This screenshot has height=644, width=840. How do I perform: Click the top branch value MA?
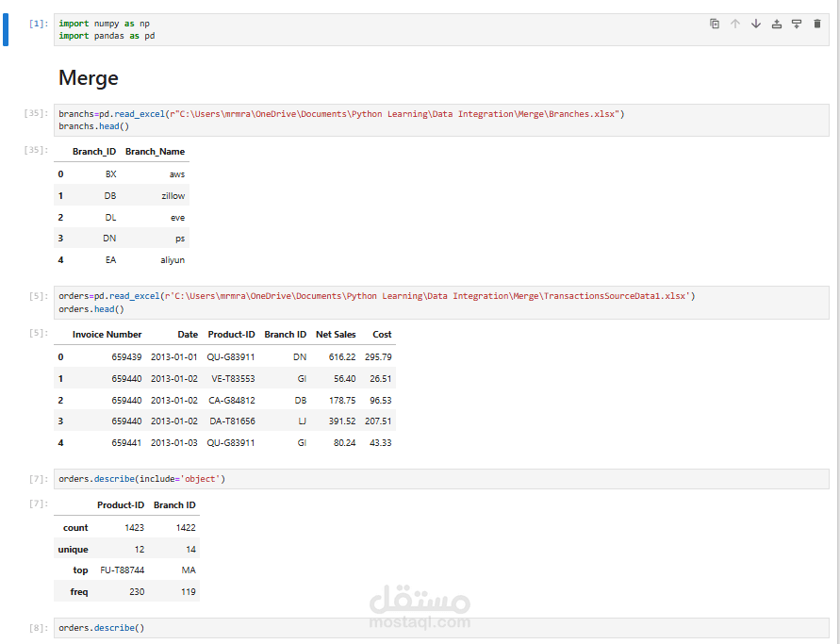(189, 570)
